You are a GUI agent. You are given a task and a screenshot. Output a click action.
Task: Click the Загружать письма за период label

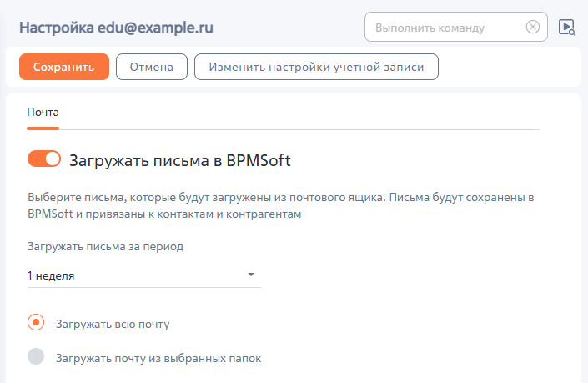coord(105,246)
